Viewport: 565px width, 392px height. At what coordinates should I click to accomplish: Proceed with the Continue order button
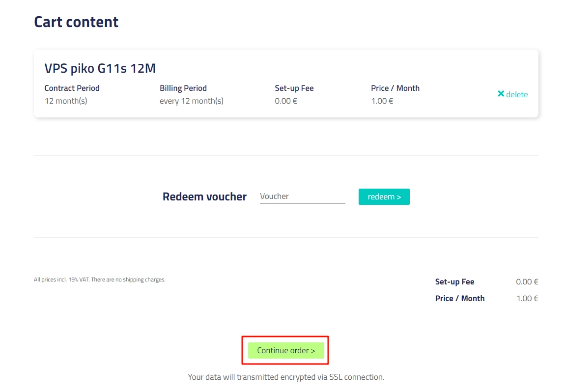[286, 350]
